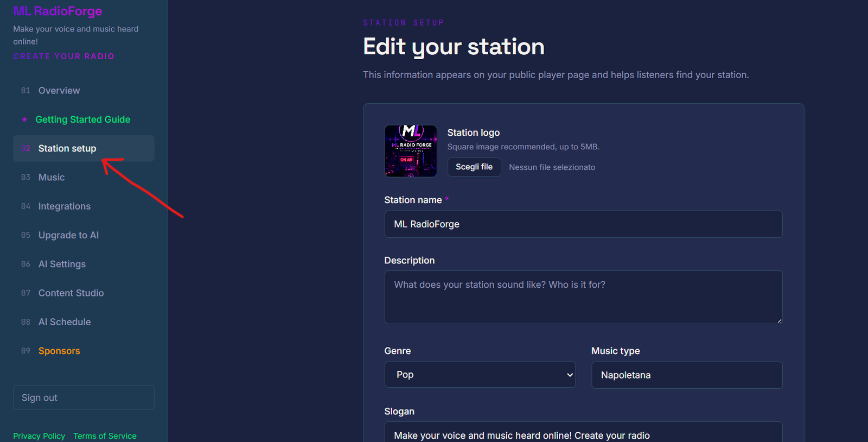Image resolution: width=868 pixels, height=442 pixels.
Task: Click the star icon beside Getting Started Guide
Action: (x=24, y=119)
